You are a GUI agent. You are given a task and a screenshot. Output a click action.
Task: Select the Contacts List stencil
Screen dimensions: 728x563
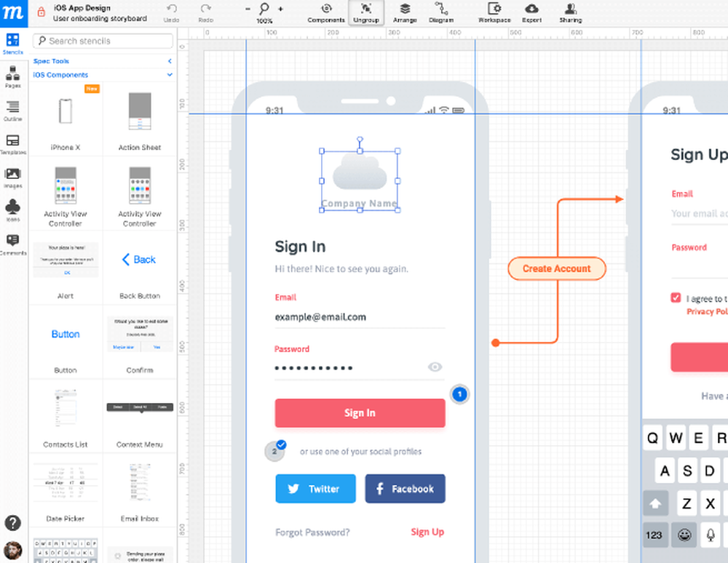tap(66, 417)
